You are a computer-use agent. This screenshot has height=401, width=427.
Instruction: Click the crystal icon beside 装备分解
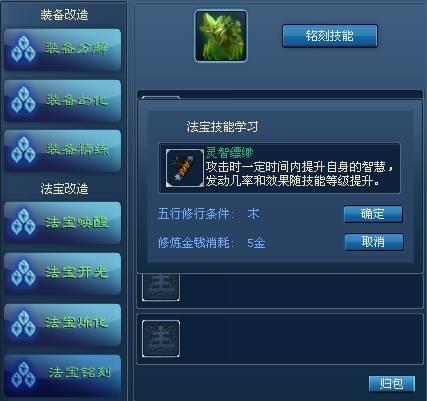(x=23, y=49)
